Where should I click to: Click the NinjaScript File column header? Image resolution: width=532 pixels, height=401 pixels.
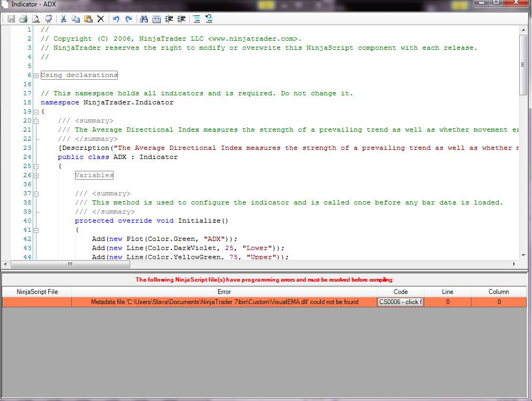[37, 291]
